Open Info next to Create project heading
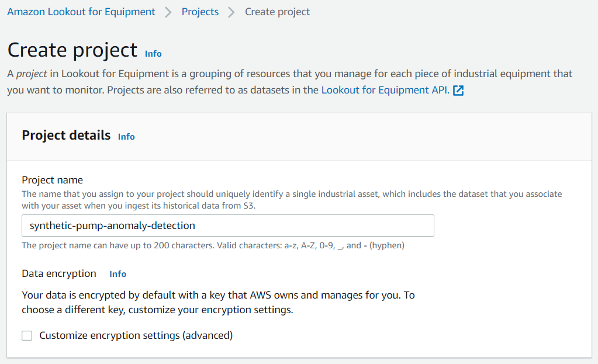Viewport: 598px width, 364px height. click(153, 54)
